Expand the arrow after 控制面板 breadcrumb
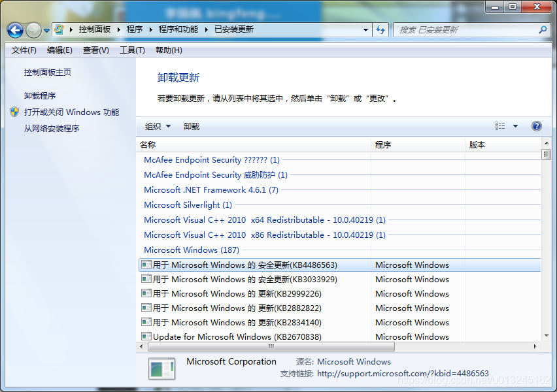The height and width of the screenshot is (392, 557). 118,30
